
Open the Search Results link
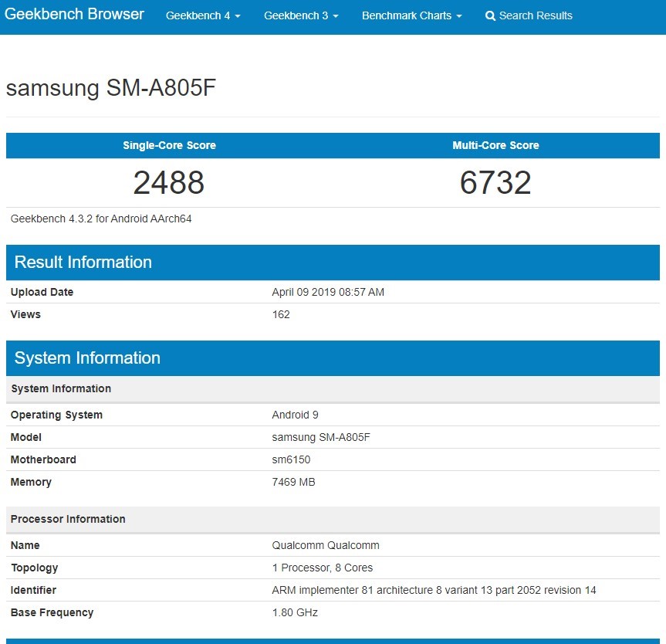(529, 15)
